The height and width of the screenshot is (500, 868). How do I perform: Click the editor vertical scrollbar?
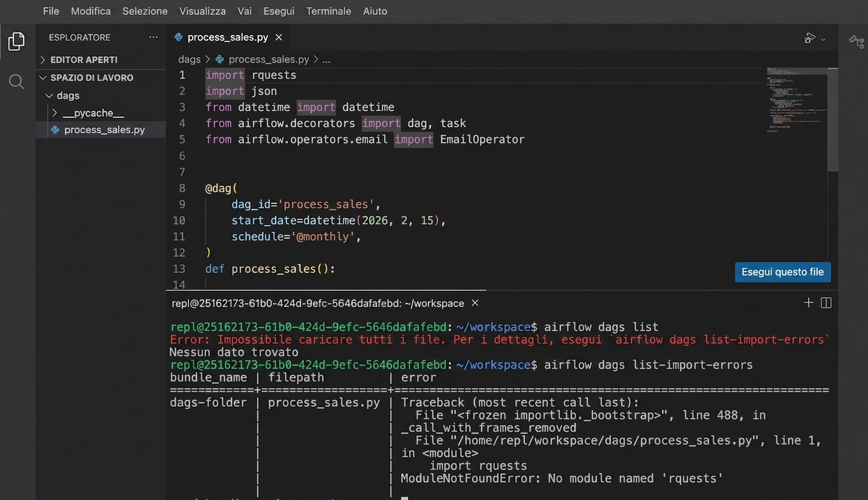[x=833, y=119]
